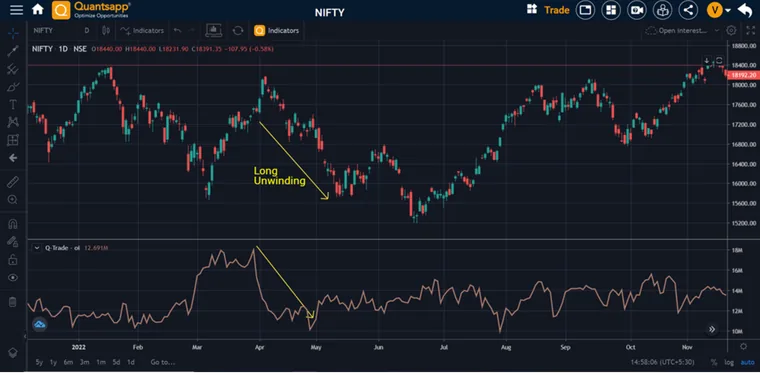Toggle auto scale mode
Image resolution: width=760 pixels, height=378 pixels.
[x=747, y=362]
